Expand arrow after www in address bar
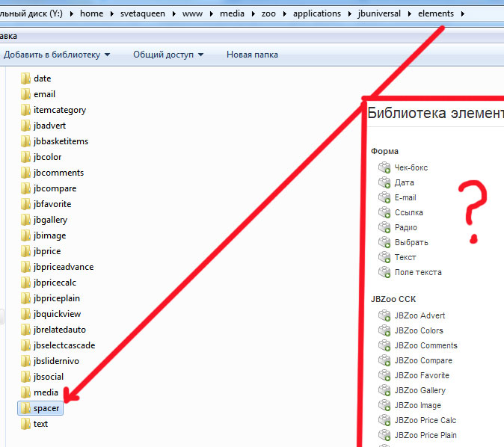This screenshot has height=447, width=504. (212, 13)
